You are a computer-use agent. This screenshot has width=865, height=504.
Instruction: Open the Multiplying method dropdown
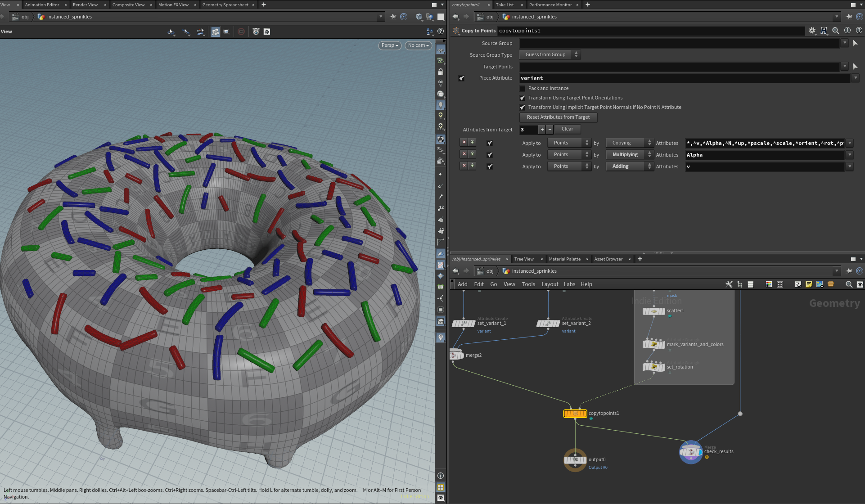coord(629,155)
